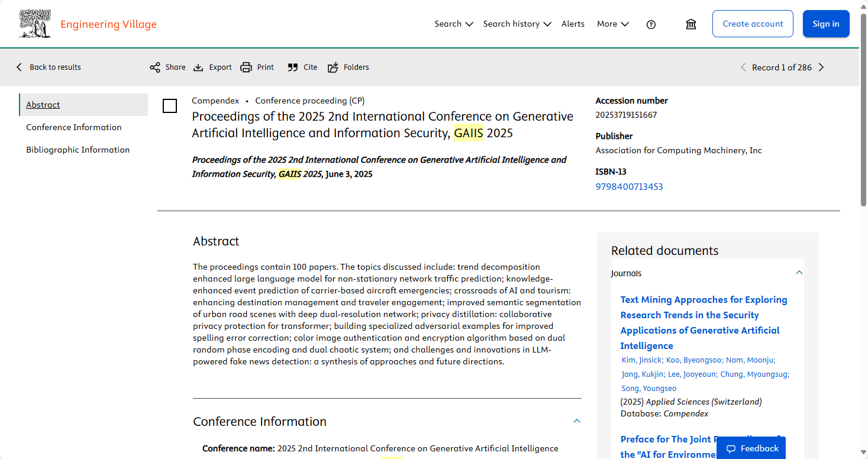This screenshot has height=459, width=868.
Task: Select the record checkbox beside the title
Action: (x=170, y=106)
